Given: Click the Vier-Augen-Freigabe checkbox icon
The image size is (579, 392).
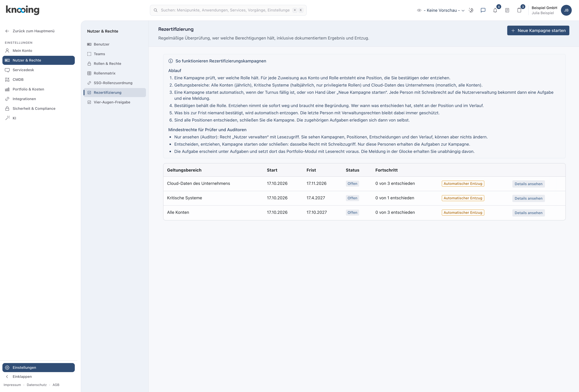Looking at the screenshot, I should [89, 102].
